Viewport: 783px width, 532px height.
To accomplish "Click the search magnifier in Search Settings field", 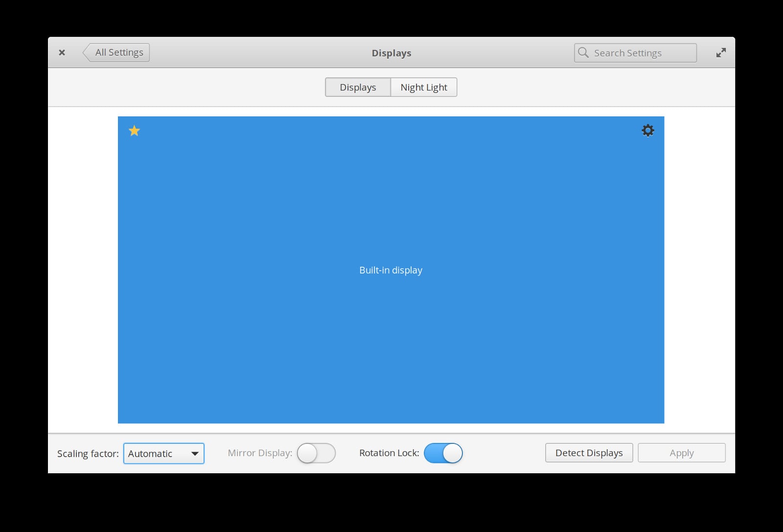I will click(584, 52).
